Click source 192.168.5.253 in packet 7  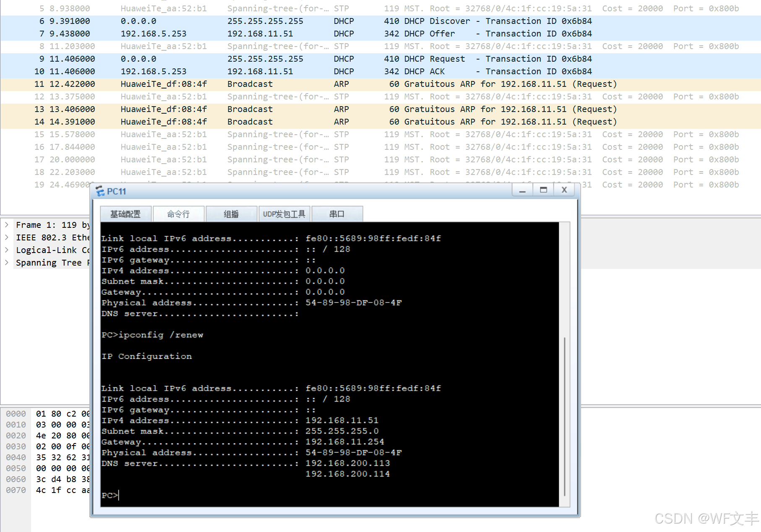154,34
